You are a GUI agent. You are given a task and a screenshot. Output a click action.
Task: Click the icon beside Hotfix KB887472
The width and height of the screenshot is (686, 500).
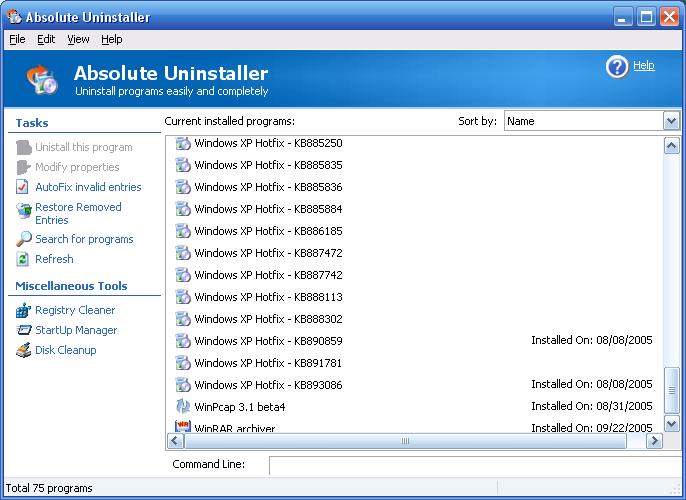coord(183,253)
